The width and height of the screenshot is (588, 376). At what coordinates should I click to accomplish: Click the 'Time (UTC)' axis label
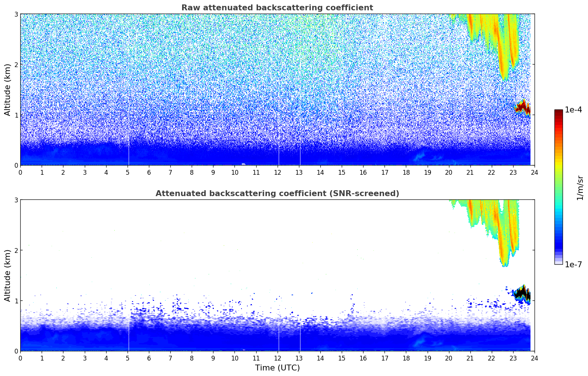pos(277,368)
